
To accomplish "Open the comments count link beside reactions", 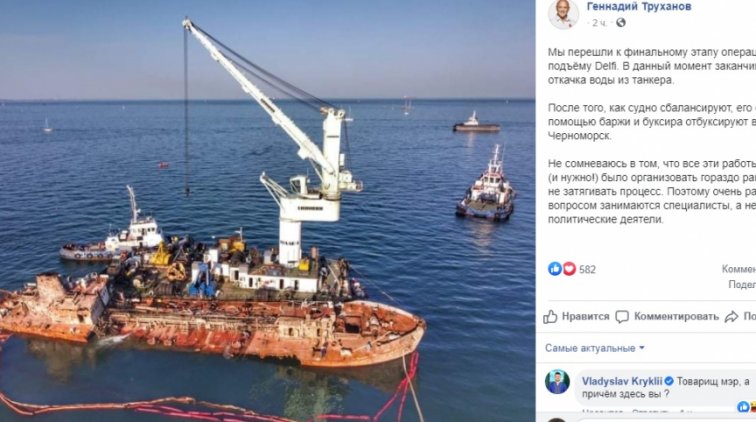I will pyautogui.click(x=739, y=269).
